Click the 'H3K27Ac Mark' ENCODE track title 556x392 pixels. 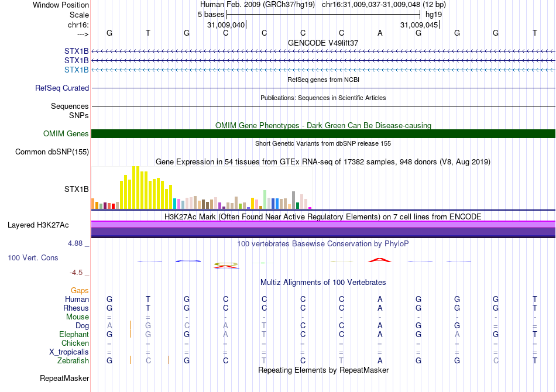pyautogui.click(x=323, y=216)
